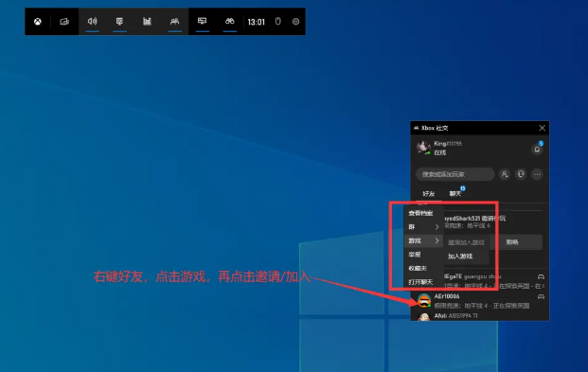Select 收藏夹 in the context menu
Screen dimensions: 588x372
[423, 269]
